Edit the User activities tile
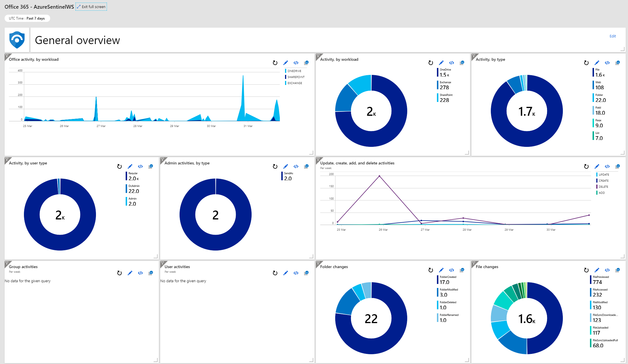 (x=285, y=273)
